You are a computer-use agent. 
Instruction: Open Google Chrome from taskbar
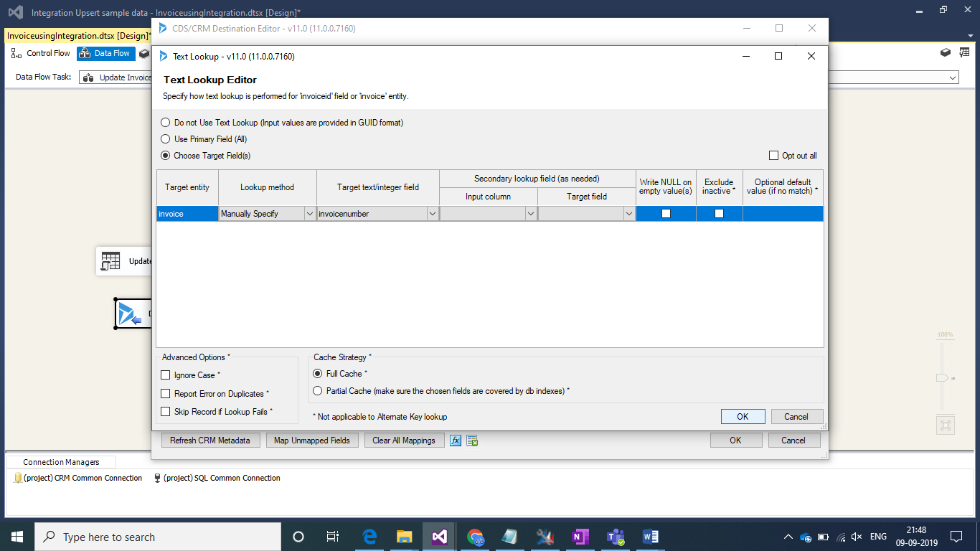(475, 537)
